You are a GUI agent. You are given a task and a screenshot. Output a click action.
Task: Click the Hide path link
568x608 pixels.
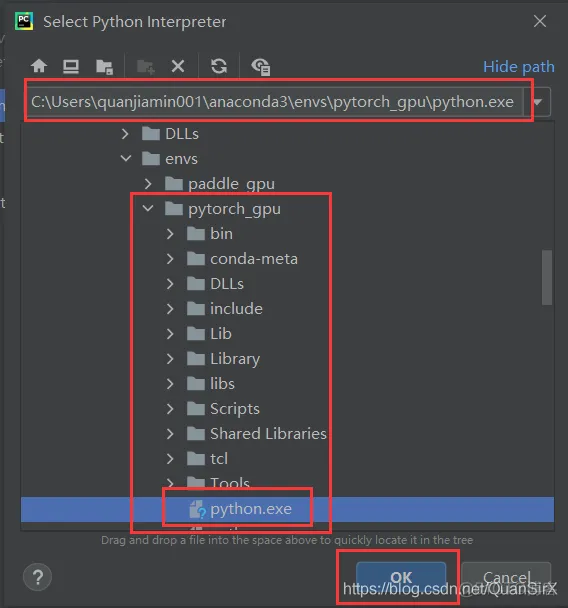[518, 67]
